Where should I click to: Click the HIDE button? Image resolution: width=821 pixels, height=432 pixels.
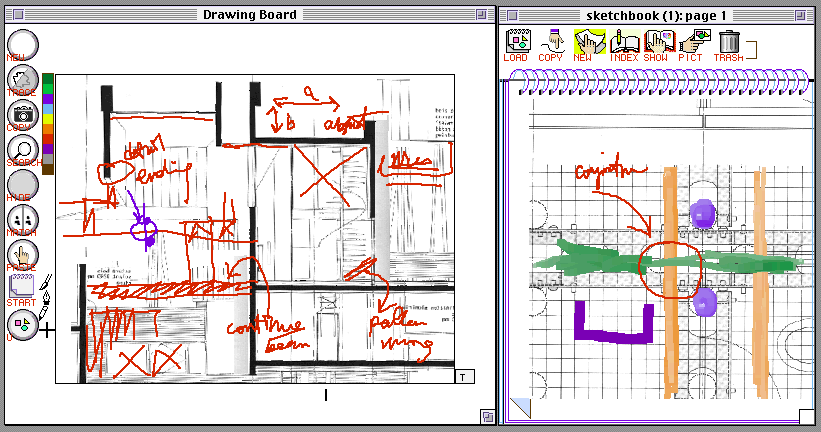(23, 185)
